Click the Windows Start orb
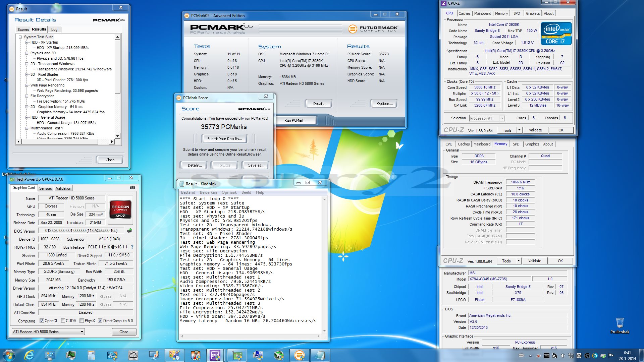 [9, 355]
